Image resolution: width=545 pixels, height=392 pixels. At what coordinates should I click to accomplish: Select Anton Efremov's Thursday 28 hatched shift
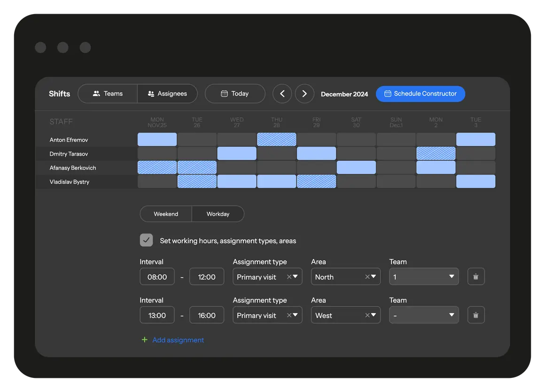tap(277, 140)
